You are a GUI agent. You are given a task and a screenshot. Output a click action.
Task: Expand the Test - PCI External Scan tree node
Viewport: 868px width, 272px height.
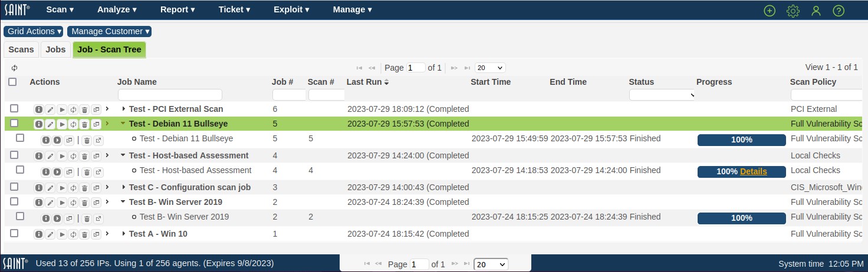[123, 109]
